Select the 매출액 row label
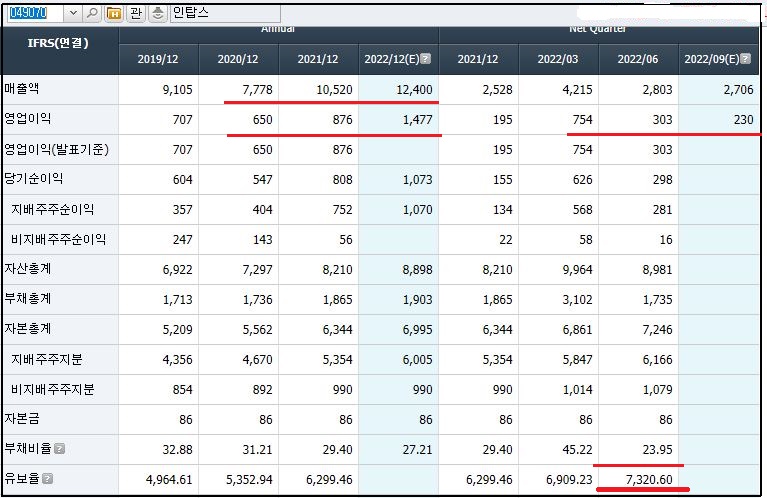Image resolution: width=767 pixels, height=498 pixels. tap(22, 90)
